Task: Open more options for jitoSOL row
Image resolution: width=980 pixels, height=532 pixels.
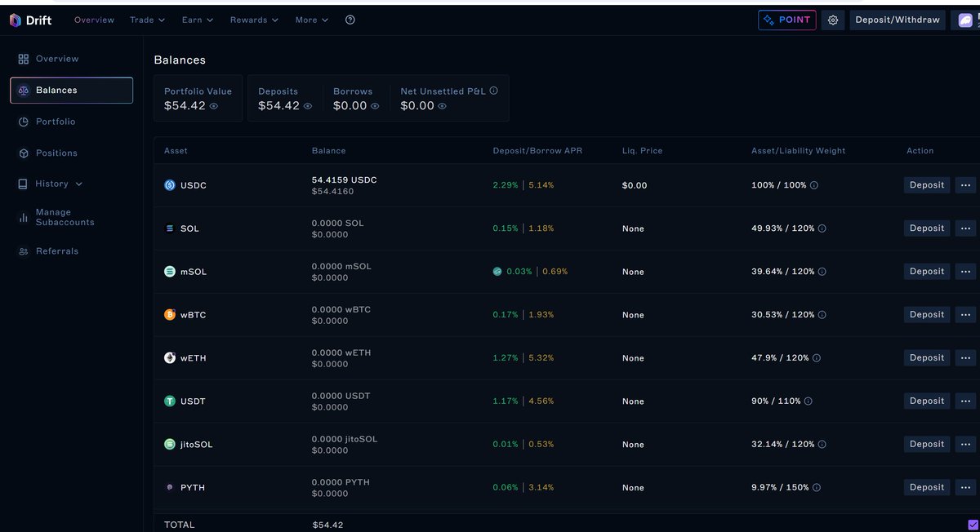Action: (x=965, y=445)
